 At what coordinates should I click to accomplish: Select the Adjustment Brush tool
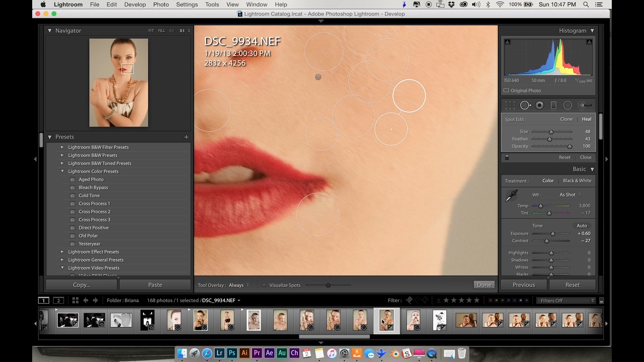[585, 105]
